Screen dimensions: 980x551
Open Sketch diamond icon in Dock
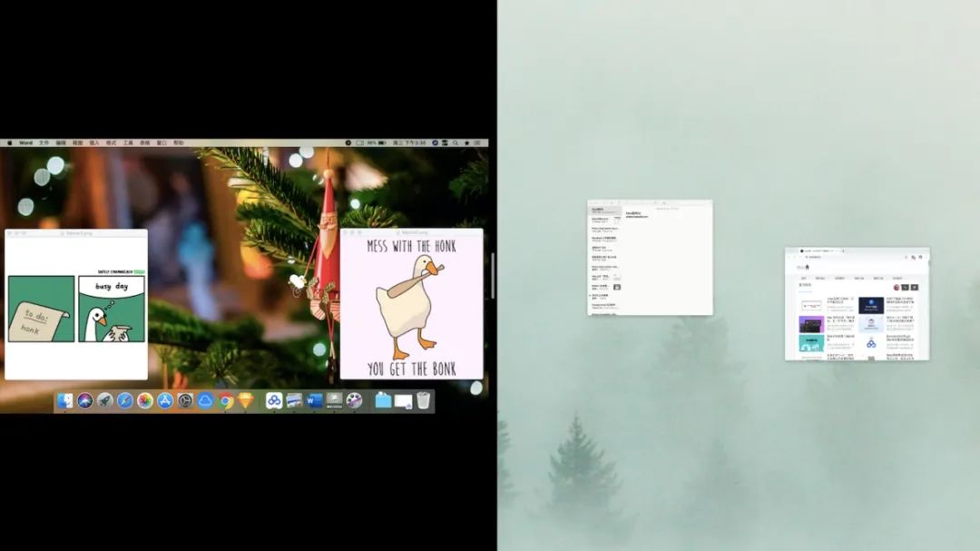point(245,400)
